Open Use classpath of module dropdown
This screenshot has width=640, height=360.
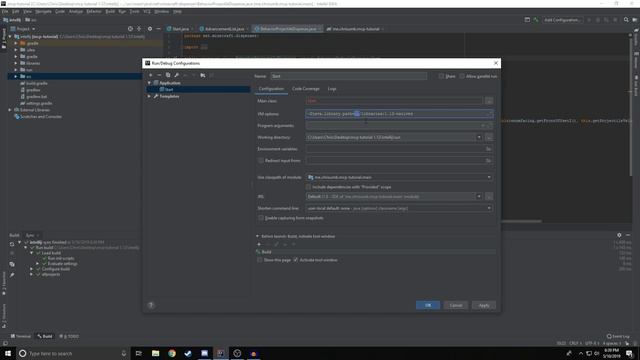click(489, 178)
